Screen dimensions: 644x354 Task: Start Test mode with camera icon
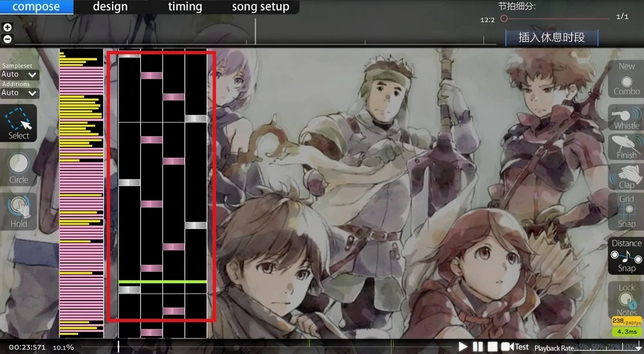[x=515, y=347]
